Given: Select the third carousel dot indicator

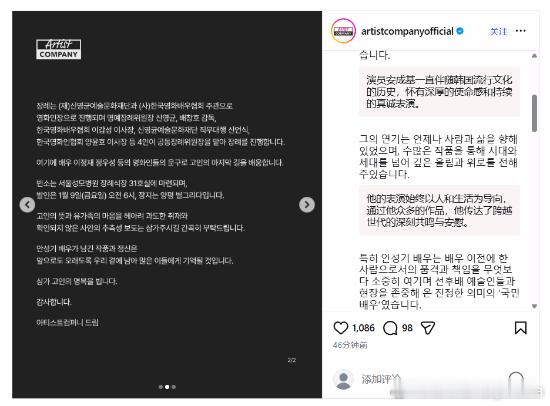Looking at the screenshot, I should coord(174,387).
